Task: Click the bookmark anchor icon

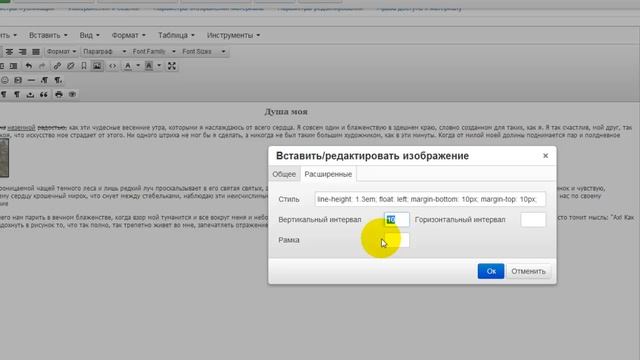Action: tap(84, 66)
